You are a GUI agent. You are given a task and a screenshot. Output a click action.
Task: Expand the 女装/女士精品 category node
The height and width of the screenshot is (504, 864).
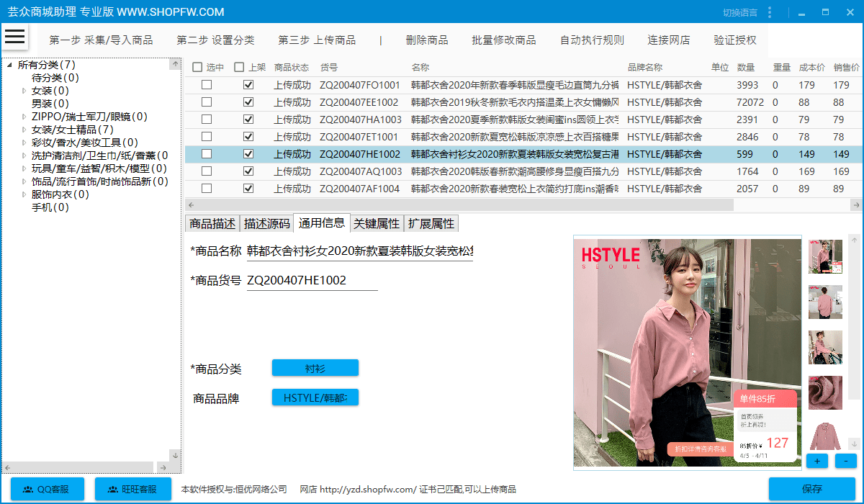(24, 130)
